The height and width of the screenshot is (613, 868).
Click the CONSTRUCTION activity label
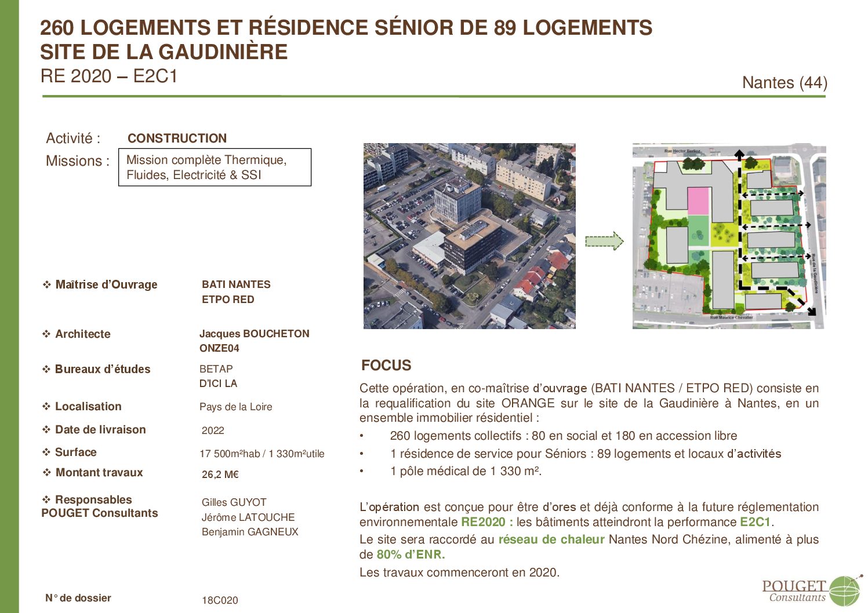pos(177,138)
